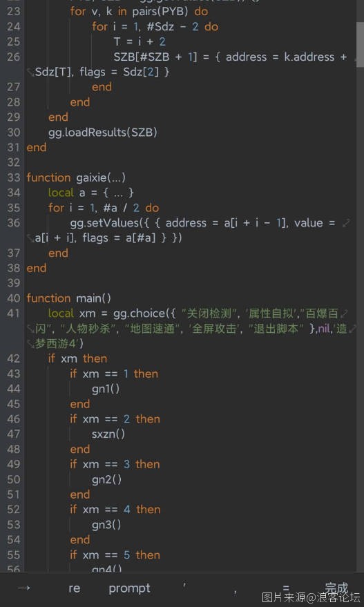This screenshot has height=607, width=364.
Task: Select line number 30 in the gutter
Action: click(x=14, y=133)
